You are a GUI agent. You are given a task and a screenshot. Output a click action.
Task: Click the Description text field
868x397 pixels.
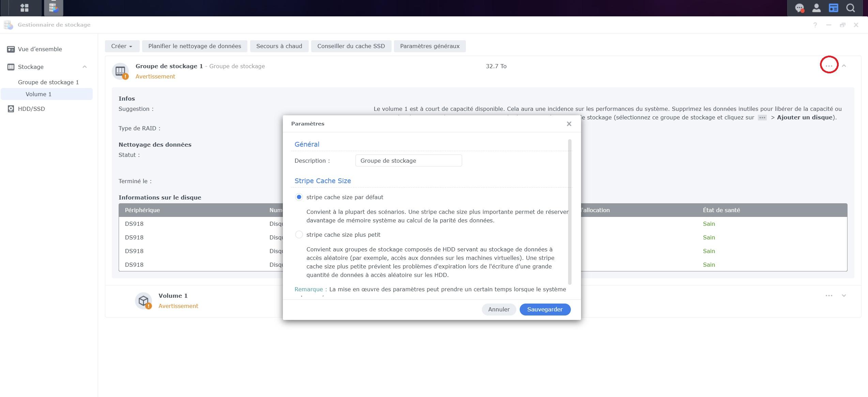(x=408, y=161)
